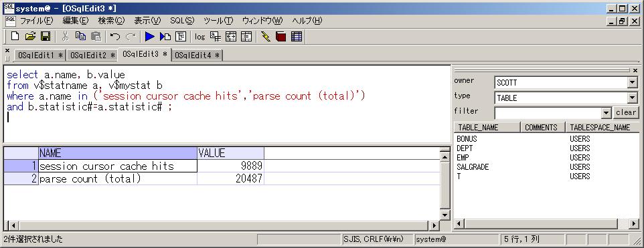Click the 20487 value cell
Screen dimensions: 644x248
[x=230, y=178]
